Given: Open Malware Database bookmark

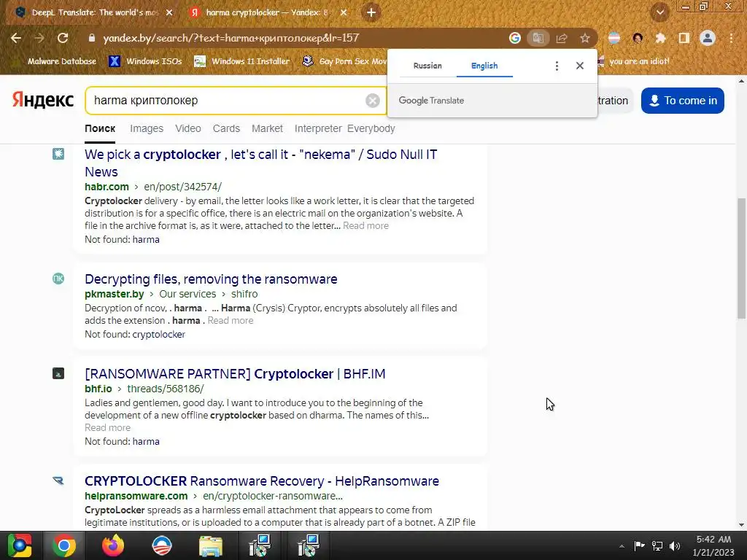Looking at the screenshot, I should (x=61, y=61).
